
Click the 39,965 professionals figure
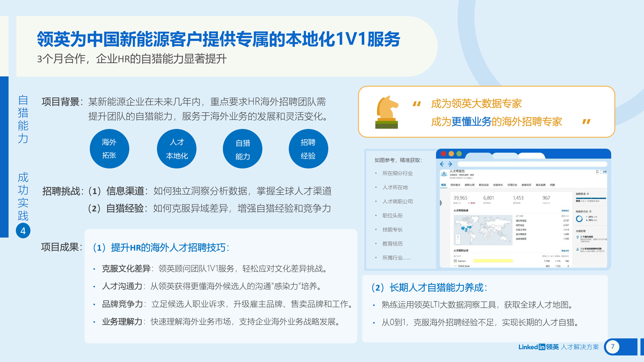[461, 198]
